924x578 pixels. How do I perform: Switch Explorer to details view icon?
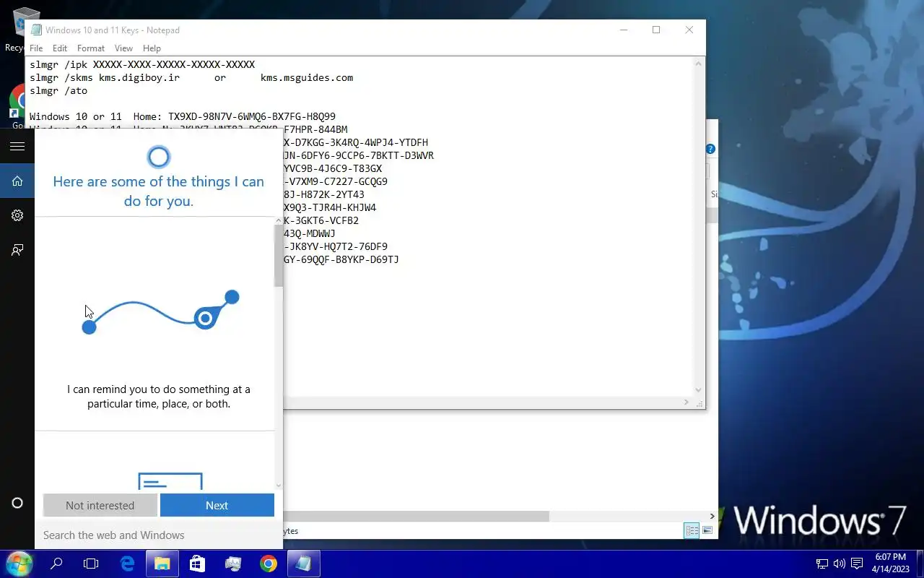click(692, 530)
